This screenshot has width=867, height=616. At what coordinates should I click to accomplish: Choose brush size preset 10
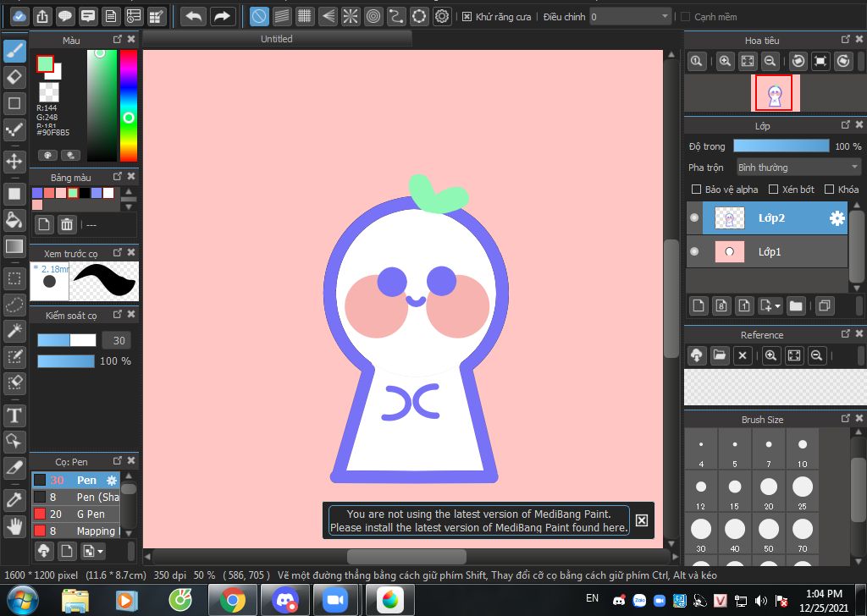[x=803, y=449]
